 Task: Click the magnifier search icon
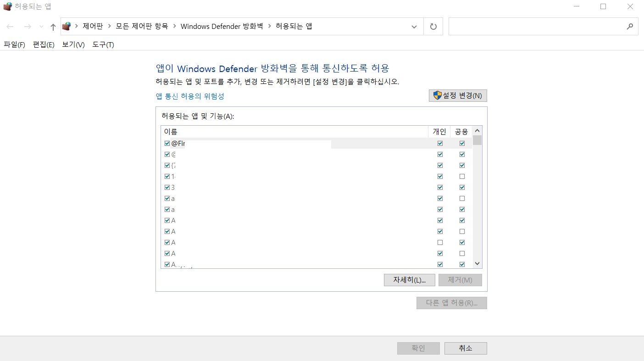click(x=630, y=27)
